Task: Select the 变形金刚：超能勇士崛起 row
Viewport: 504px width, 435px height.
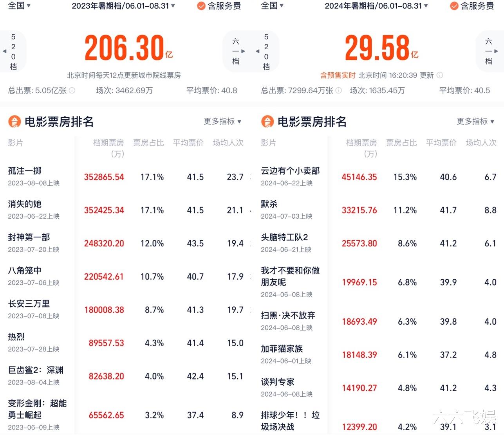Action: click(x=125, y=415)
